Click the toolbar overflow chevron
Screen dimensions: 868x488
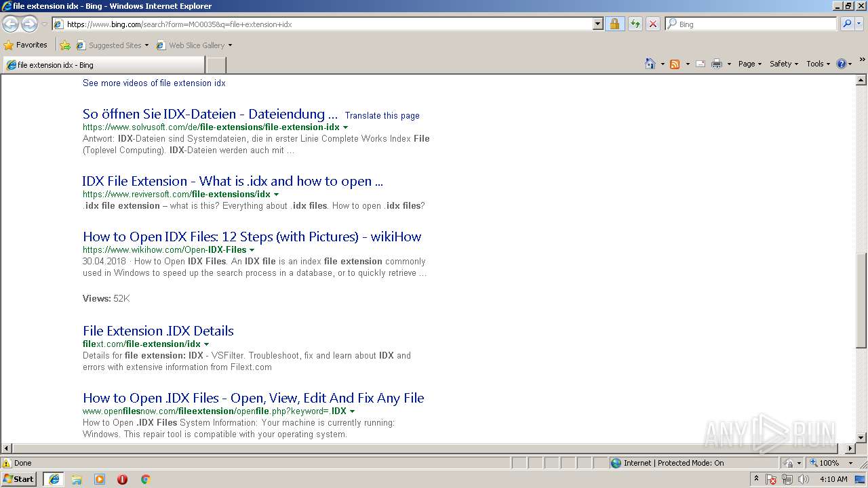click(x=862, y=60)
